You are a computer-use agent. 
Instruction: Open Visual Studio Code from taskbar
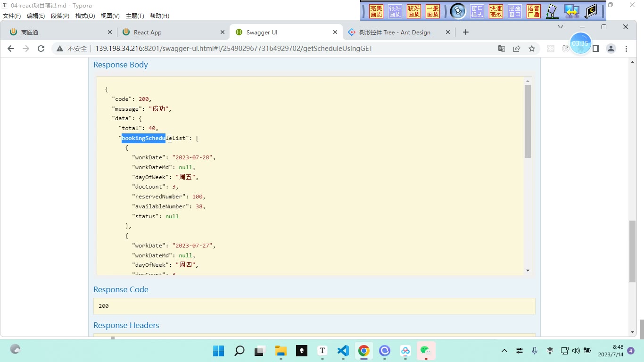tap(343, 351)
